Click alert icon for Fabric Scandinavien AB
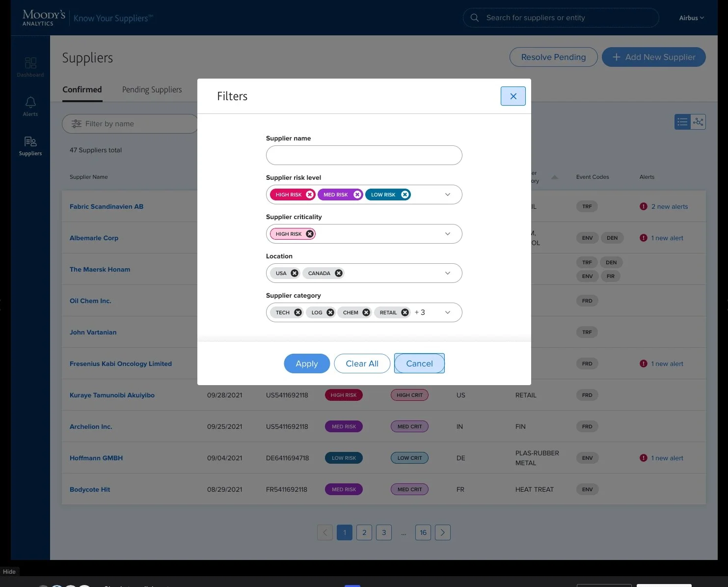This screenshot has height=587, width=728. [644, 206]
